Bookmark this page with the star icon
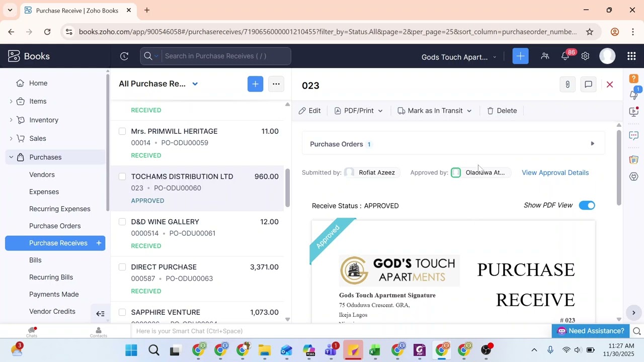The width and height of the screenshot is (644, 362). click(x=590, y=32)
